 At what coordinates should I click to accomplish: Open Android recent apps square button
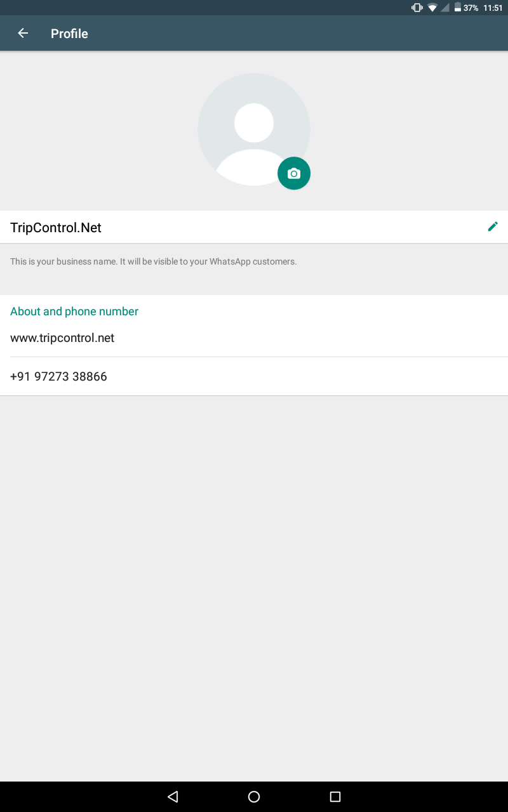(335, 797)
